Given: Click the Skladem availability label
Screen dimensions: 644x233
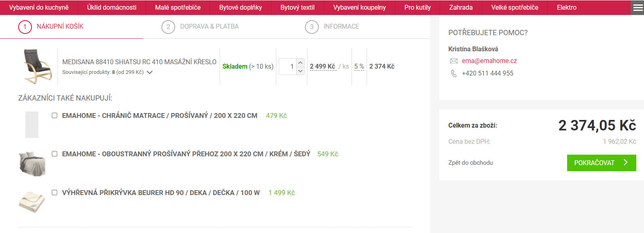Looking at the screenshot, I should click(235, 67).
